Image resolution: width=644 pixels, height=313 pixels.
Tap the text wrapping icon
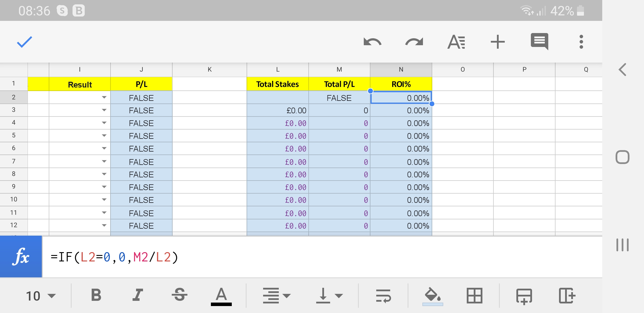tap(383, 296)
